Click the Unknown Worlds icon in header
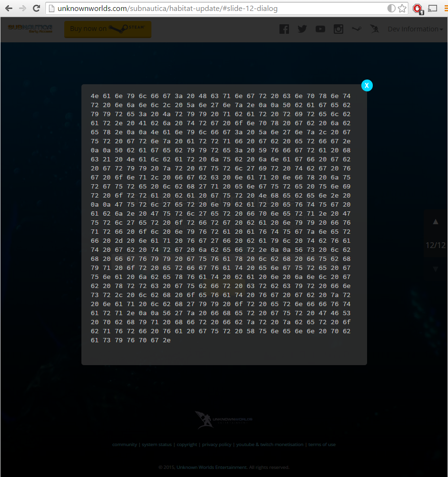Image resolution: width=448 pixels, height=477 pixels. click(x=375, y=29)
